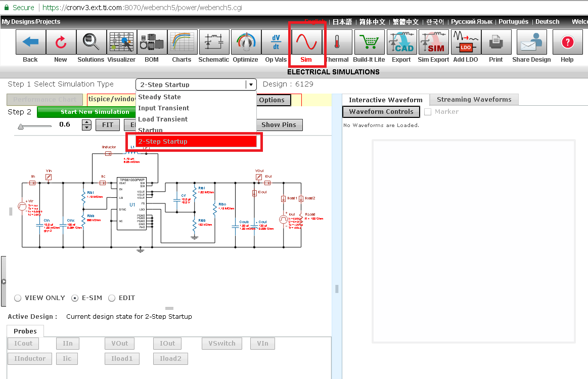
Task: Switch language to Português
Action: pyautogui.click(x=513, y=22)
